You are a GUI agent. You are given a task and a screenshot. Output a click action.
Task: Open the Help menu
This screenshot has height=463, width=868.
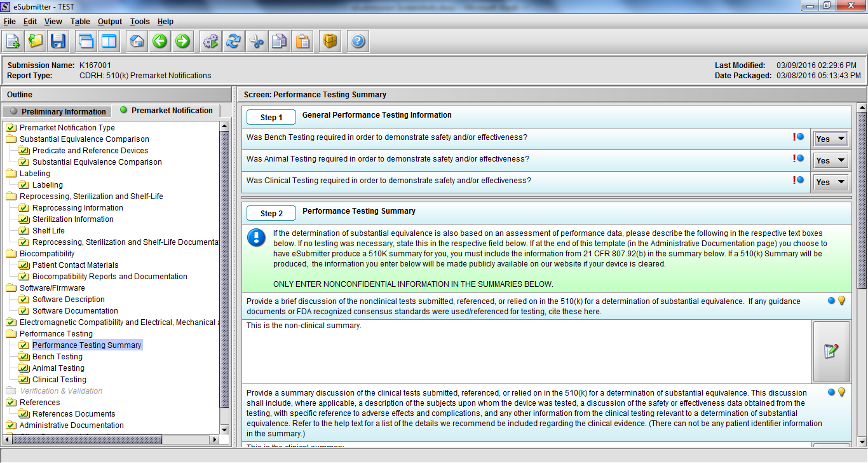tap(165, 22)
